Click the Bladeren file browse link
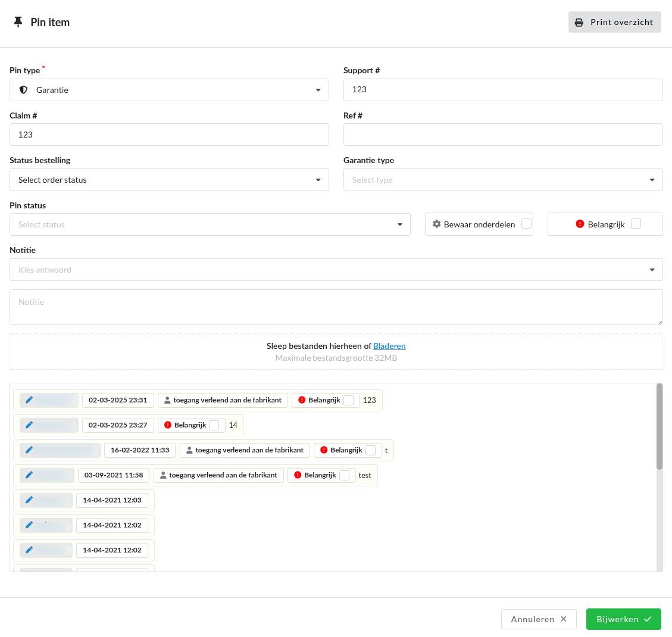Viewport: 672px width, 637px height. point(389,346)
